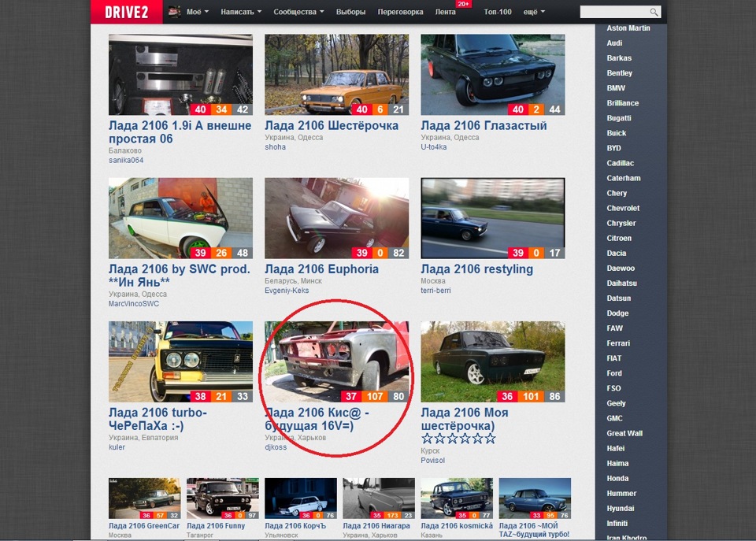Select Hummer in brand sidebar

pyautogui.click(x=621, y=493)
